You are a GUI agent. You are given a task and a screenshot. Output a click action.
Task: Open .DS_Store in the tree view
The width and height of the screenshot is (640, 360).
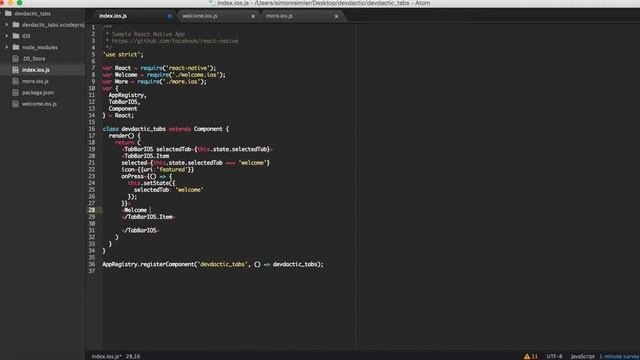pyautogui.click(x=33, y=59)
